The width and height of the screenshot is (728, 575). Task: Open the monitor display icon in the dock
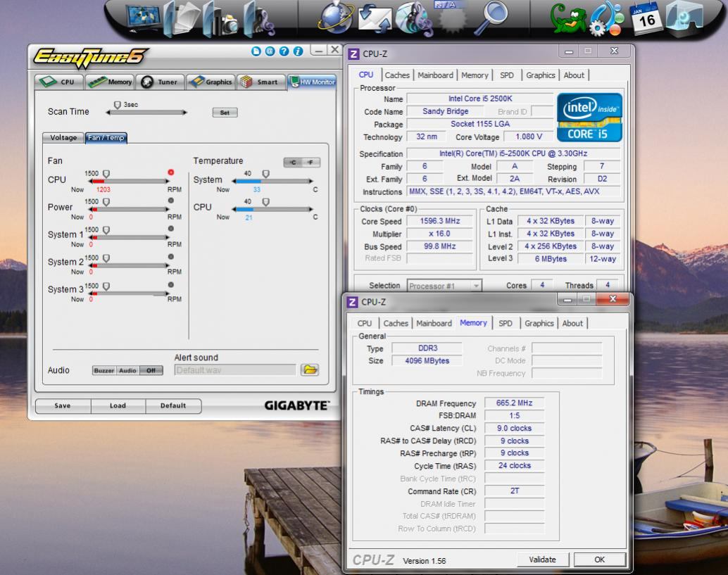(144, 18)
